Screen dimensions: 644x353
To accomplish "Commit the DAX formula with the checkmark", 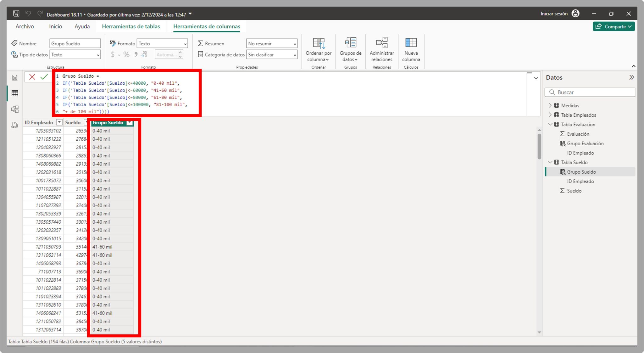I will 44,77.
